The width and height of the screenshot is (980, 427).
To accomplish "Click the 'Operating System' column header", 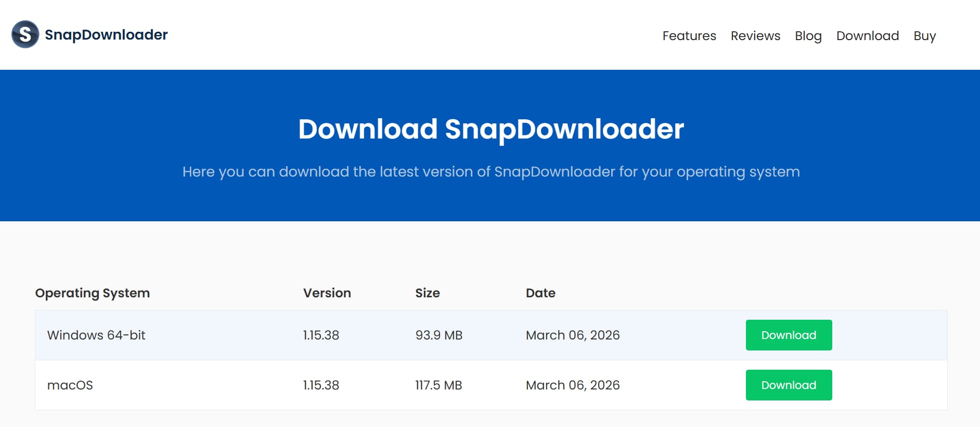I will pyautogui.click(x=93, y=293).
